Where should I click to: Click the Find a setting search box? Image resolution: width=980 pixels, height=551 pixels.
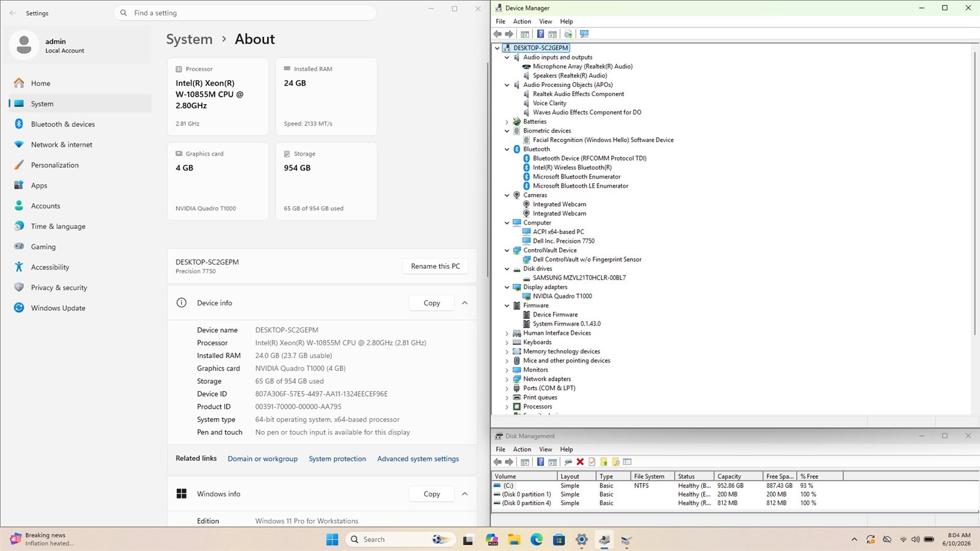(x=245, y=13)
